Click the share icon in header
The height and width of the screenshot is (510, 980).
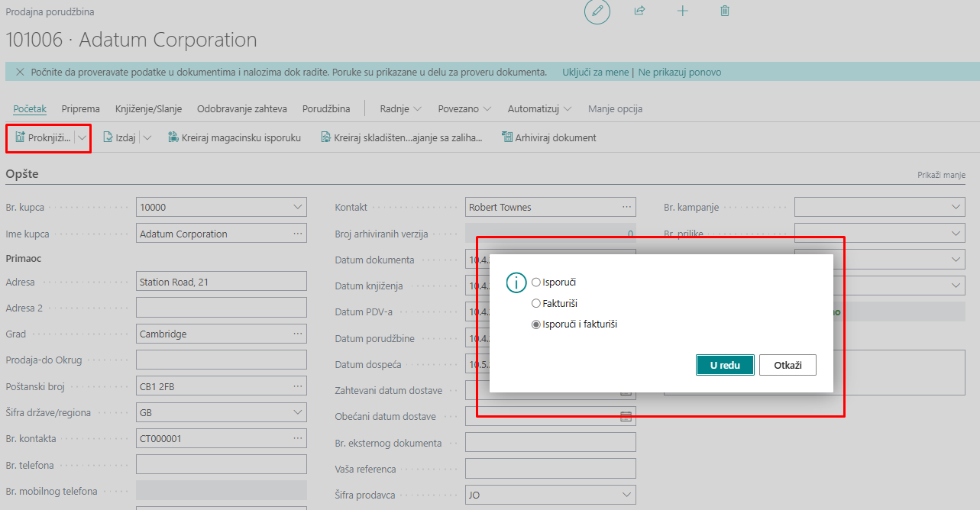639,11
